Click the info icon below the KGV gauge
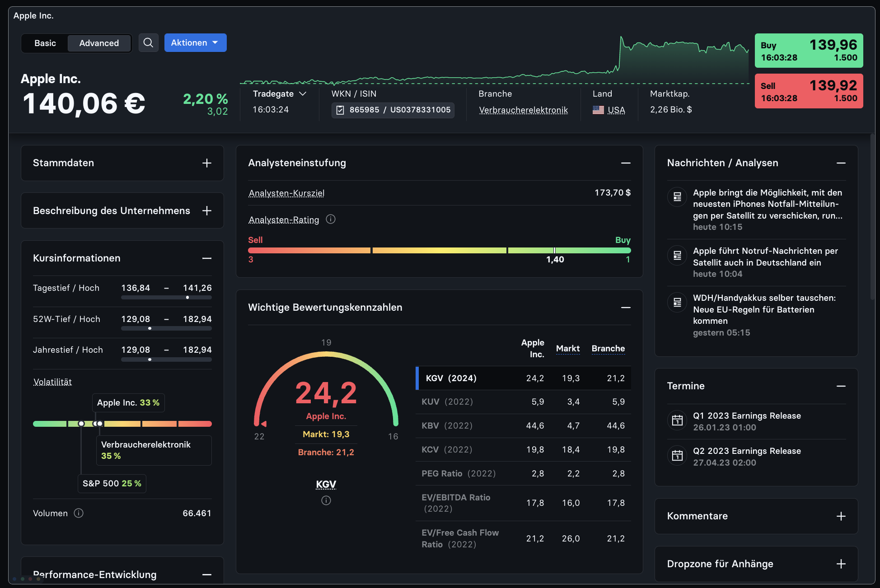 coord(326,500)
